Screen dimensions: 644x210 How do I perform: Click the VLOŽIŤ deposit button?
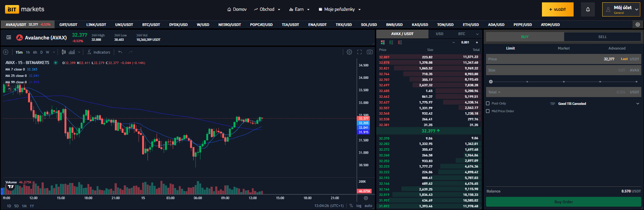click(557, 9)
